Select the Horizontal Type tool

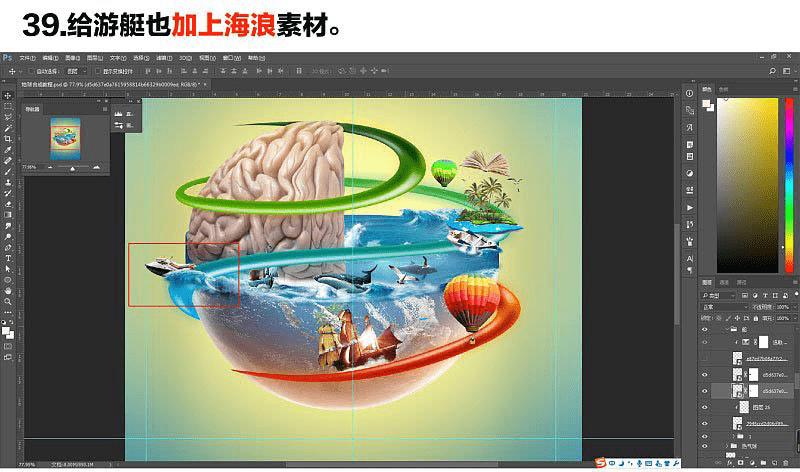pos(8,258)
